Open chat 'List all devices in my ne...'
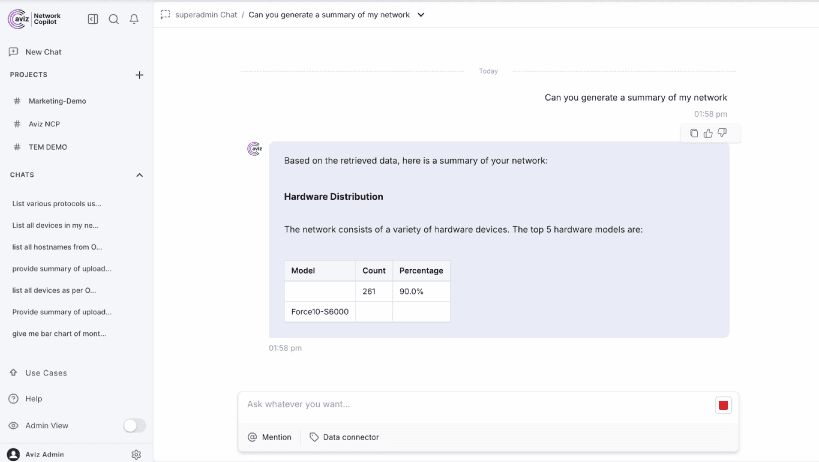Screen dimensions: 819x462 55,226
